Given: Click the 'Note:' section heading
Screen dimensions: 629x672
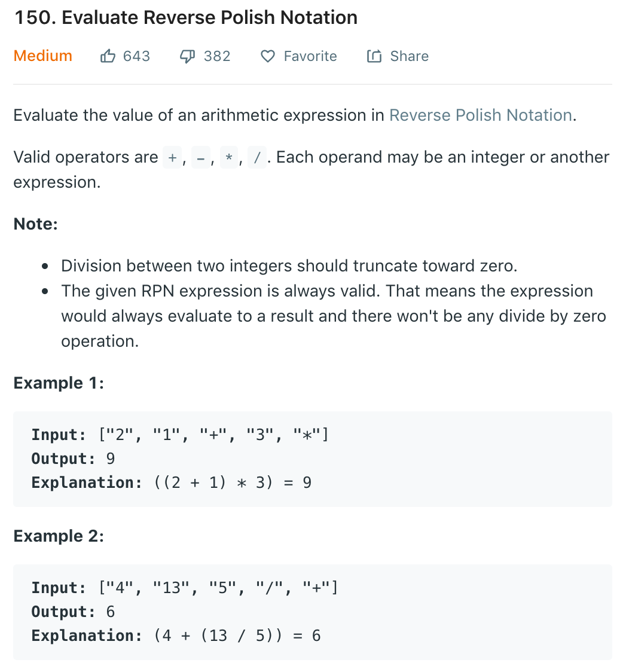Looking at the screenshot, I should click(x=36, y=224).
